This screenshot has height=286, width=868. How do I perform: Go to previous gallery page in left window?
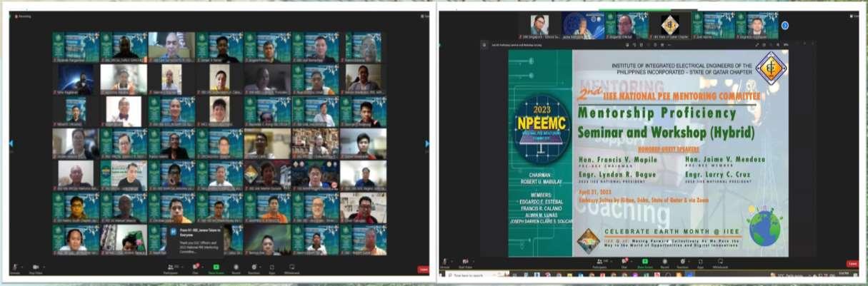pyautogui.click(x=11, y=143)
